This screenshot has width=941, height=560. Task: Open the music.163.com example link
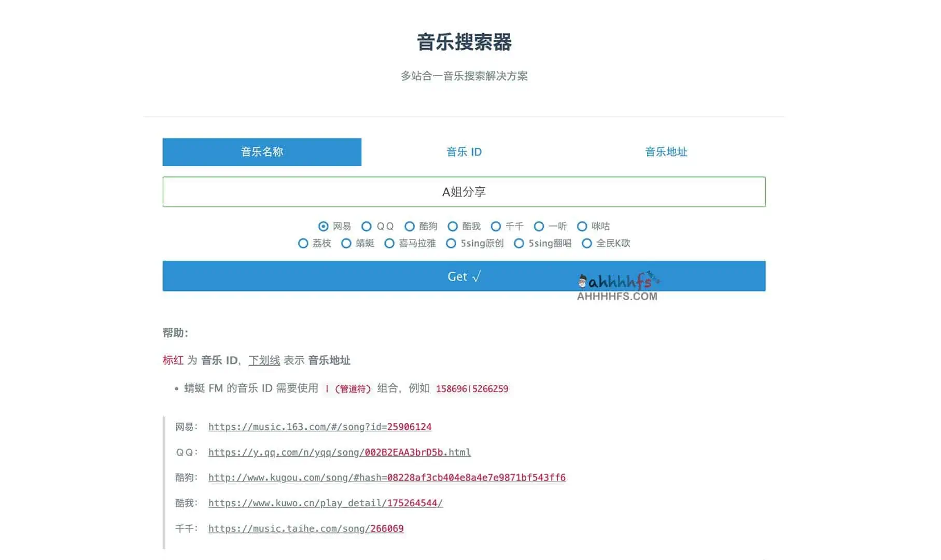[319, 427]
